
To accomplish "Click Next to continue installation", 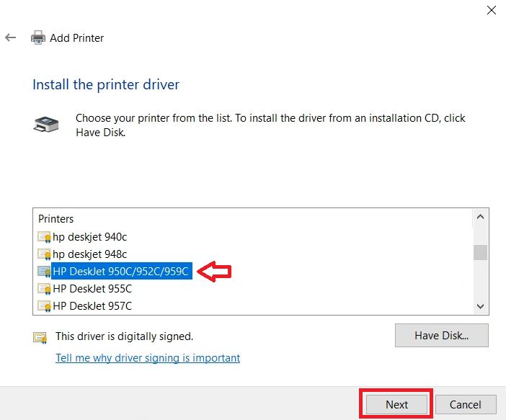I will (396, 405).
